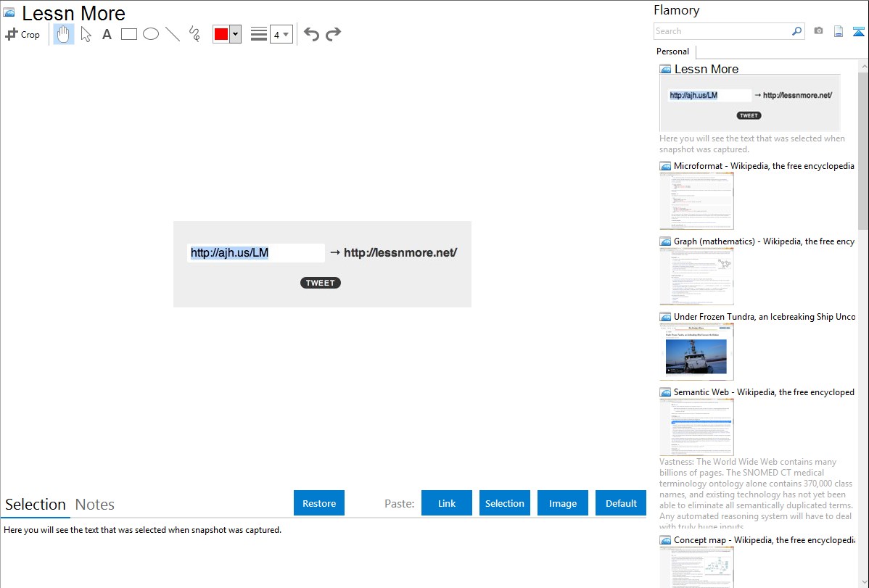This screenshot has height=588, width=869.
Task: Click the blue upload icon at top right
Action: click(858, 31)
